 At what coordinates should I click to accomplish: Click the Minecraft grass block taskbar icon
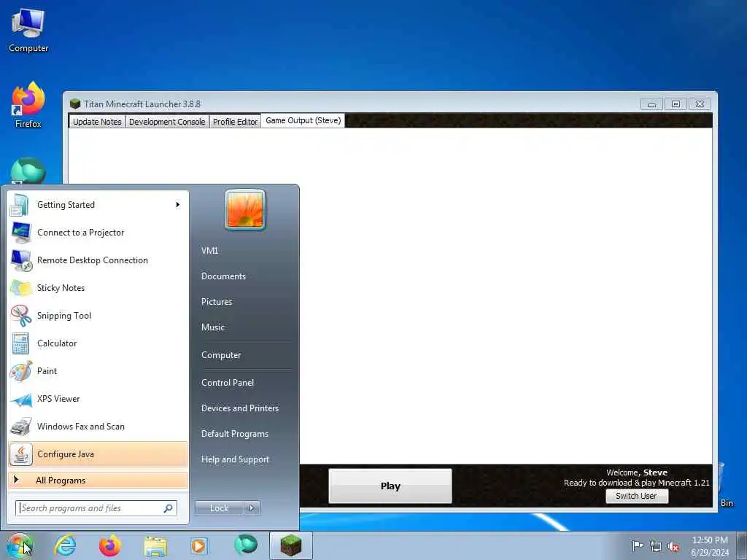(291, 545)
